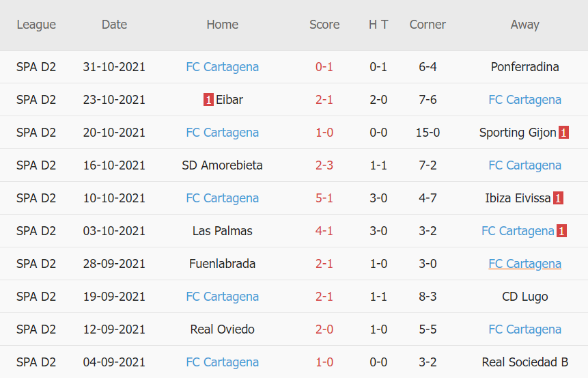The height and width of the screenshot is (378, 588).
Task: Select the League column header
Action: pyautogui.click(x=36, y=25)
